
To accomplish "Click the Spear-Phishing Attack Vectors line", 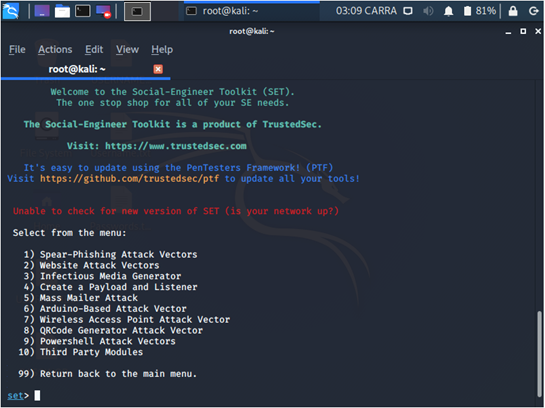I will [x=111, y=254].
